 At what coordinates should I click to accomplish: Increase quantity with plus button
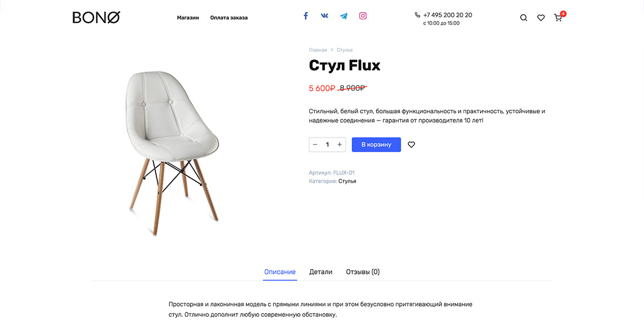point(340,145)
